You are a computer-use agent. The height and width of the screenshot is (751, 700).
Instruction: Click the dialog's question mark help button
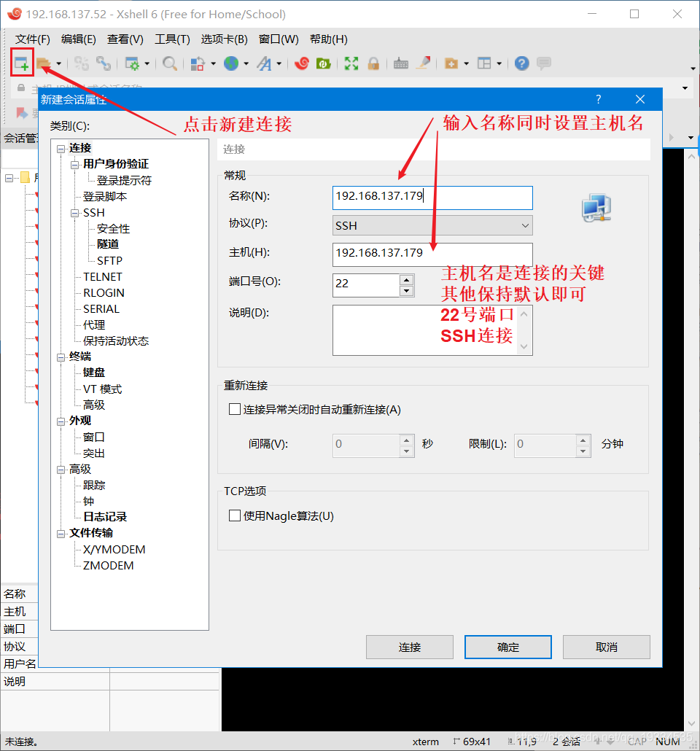599,99
